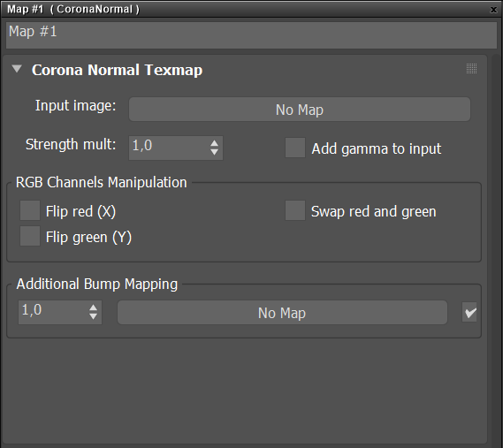503x448 pixels.
Task: Open the Input image No Map slot
Action: (300, 110)
